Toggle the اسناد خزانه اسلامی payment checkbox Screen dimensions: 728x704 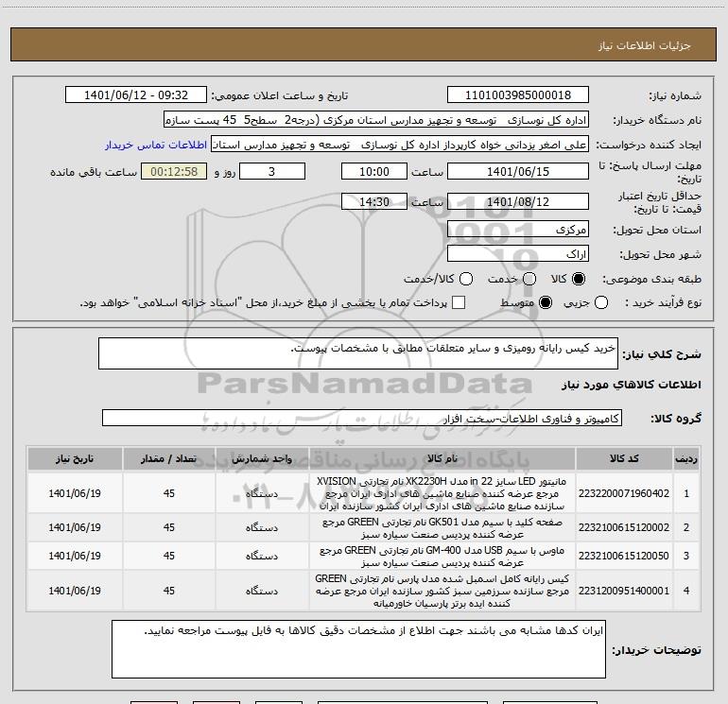click(x=459, y=302)
